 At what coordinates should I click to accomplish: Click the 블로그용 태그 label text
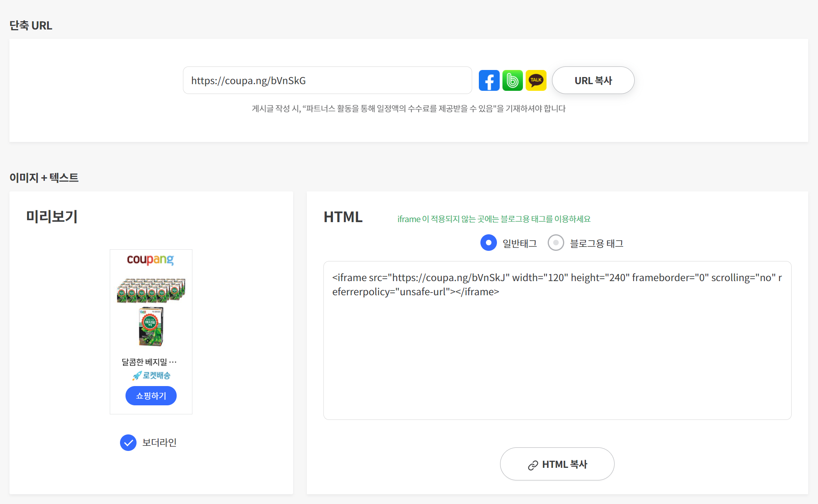(596, 244)
